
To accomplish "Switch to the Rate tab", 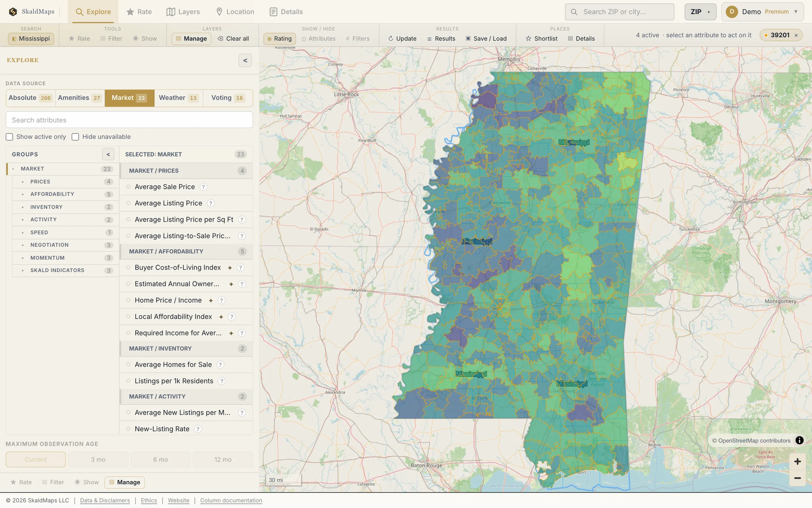I will click(139, 12).
